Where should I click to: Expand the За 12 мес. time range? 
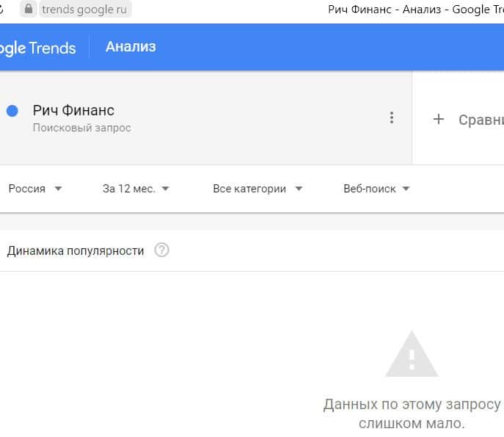click(x=136, y=189)
